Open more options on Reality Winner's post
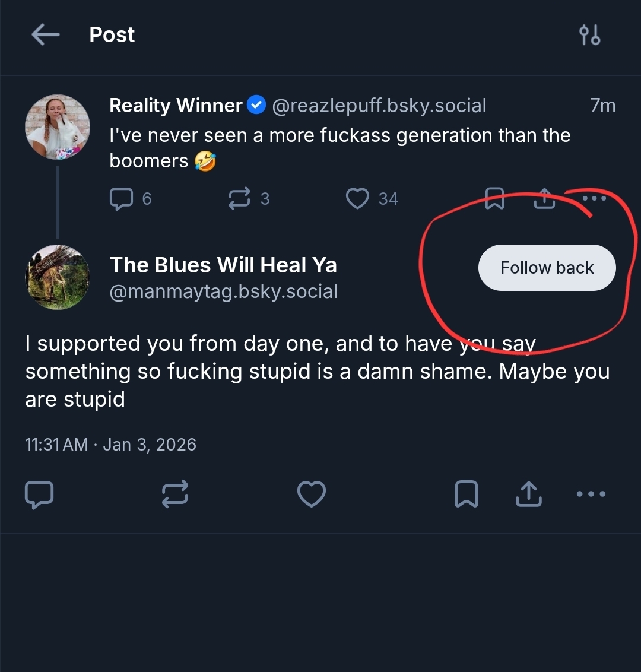Screen dimensions: 641x672 click(x=594, y=198)
